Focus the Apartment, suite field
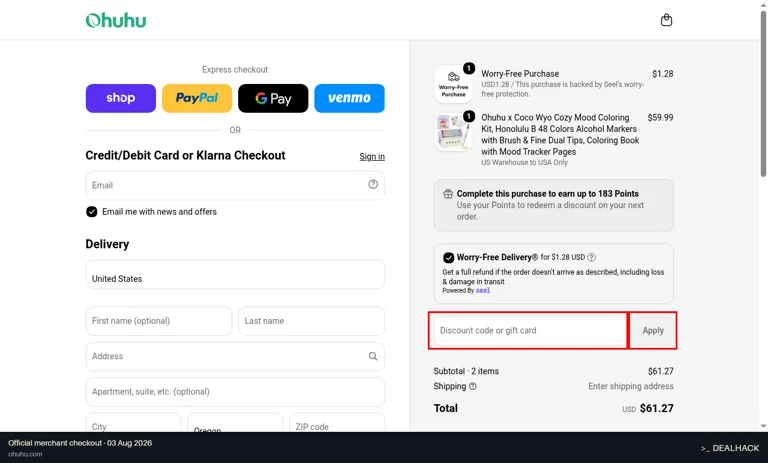768x463 pixels. [x=235, y=391]
